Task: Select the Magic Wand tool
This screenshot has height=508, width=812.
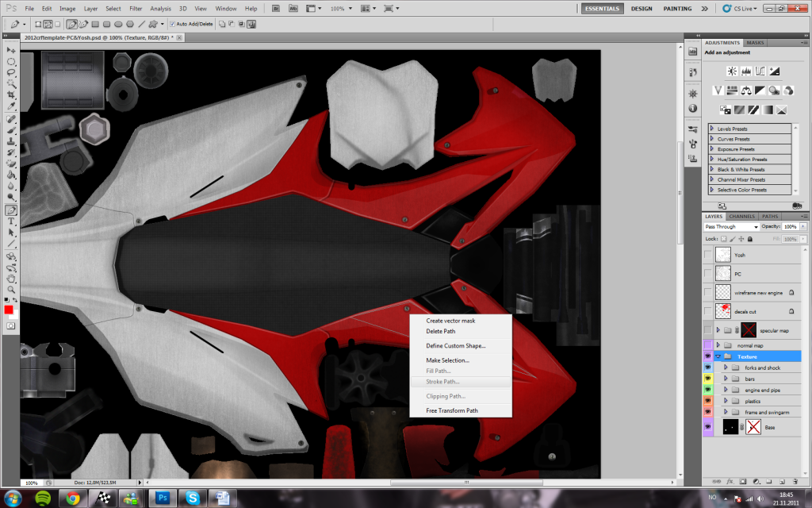Action: [x=11, y=83]
